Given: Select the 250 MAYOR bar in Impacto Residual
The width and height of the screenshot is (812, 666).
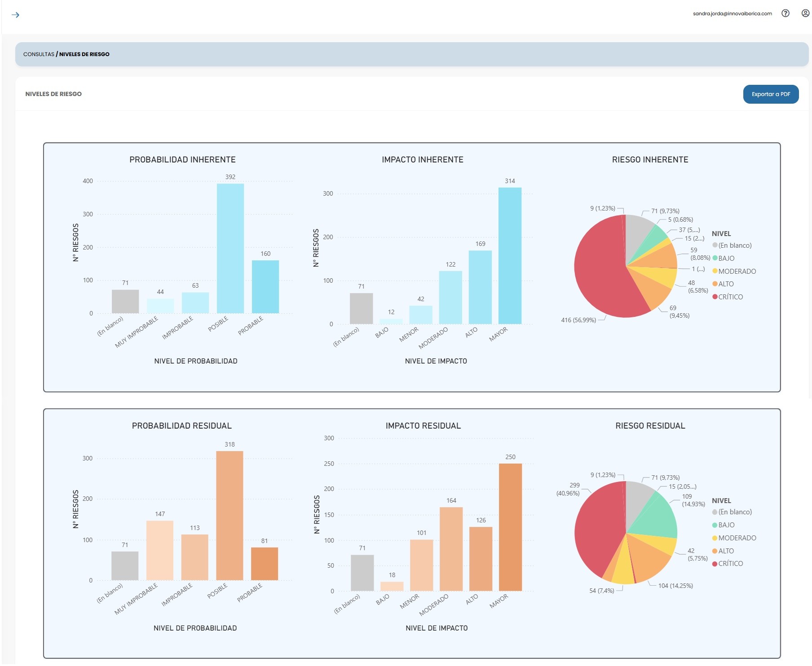Looking at the screenshot, I should click(x=510, y=527).
